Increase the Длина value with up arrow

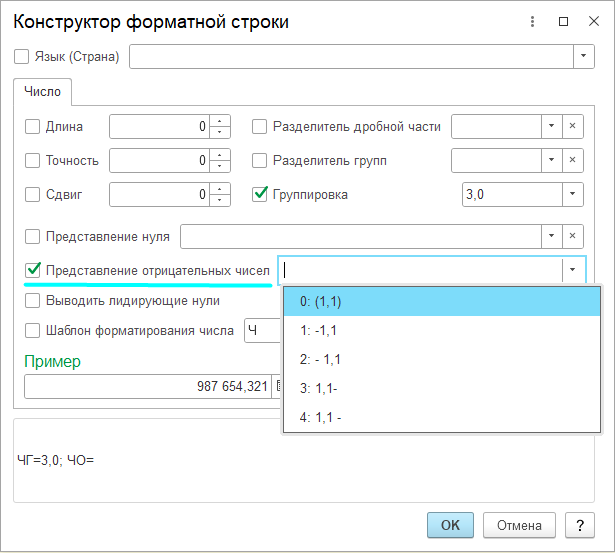pos(220,122)
